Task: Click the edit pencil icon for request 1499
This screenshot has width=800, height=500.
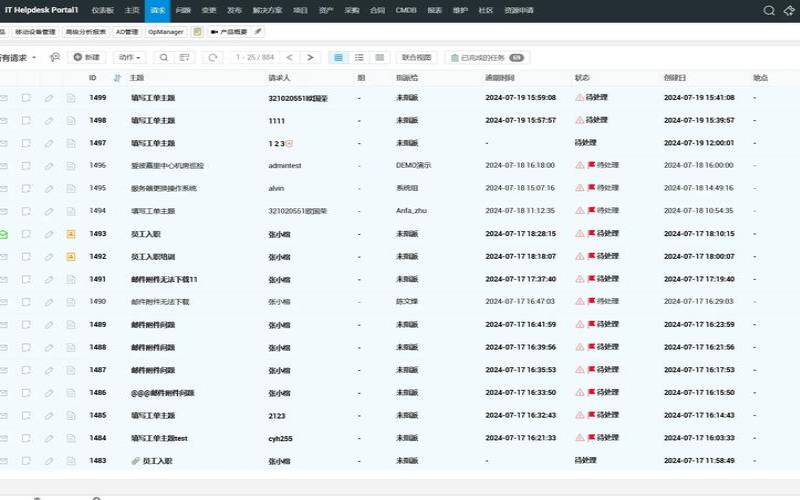Action: pyautogui.click(x=49, y=98)
